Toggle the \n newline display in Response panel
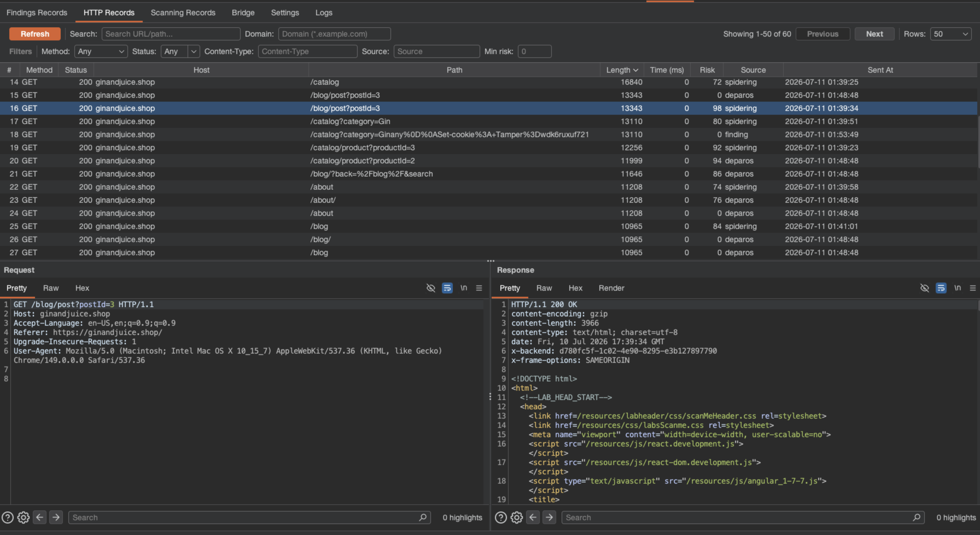Image resolution: width=980 pixels, height=535 pixels. coord(957,288)
